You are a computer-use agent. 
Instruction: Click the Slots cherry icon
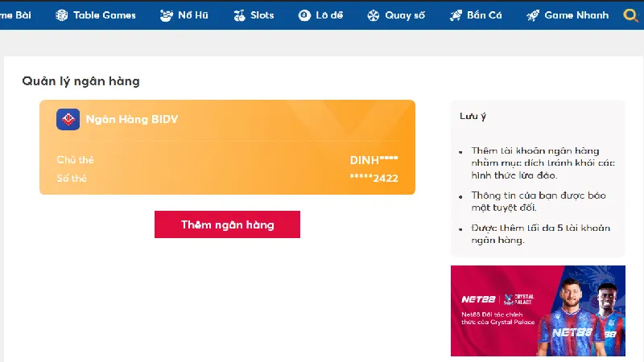click(x=239, y=15)
